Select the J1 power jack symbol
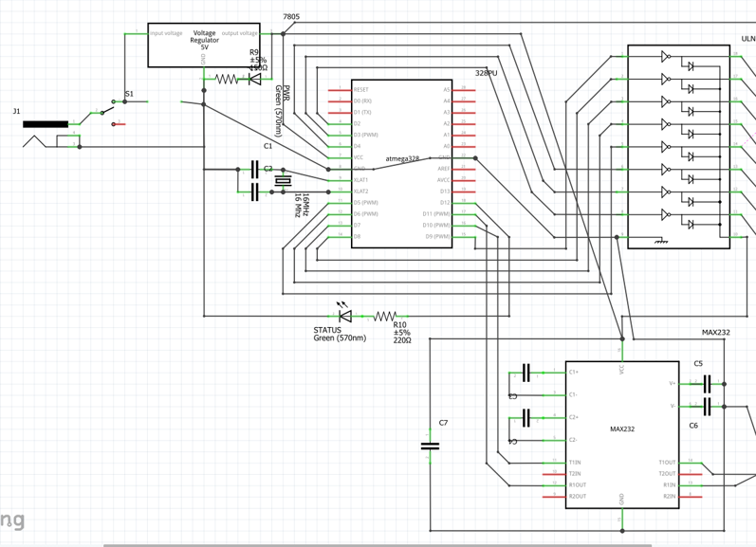Screen dimensions: 756x547 [x=50, y=134]
